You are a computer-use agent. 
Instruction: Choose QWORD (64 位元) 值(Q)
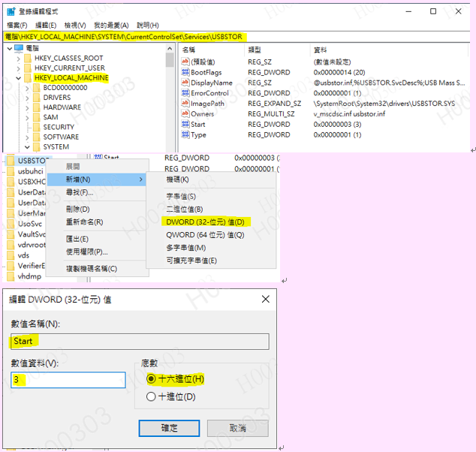(205, 235)
